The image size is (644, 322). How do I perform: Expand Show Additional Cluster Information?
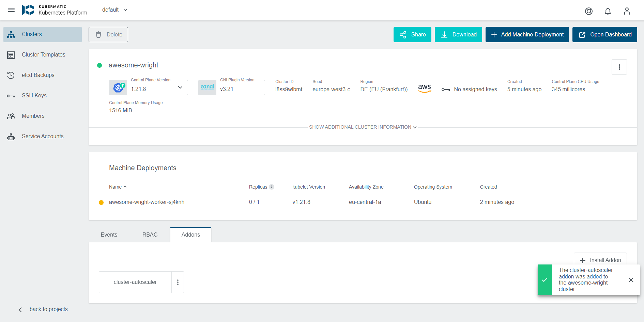[x=363, y=127]
